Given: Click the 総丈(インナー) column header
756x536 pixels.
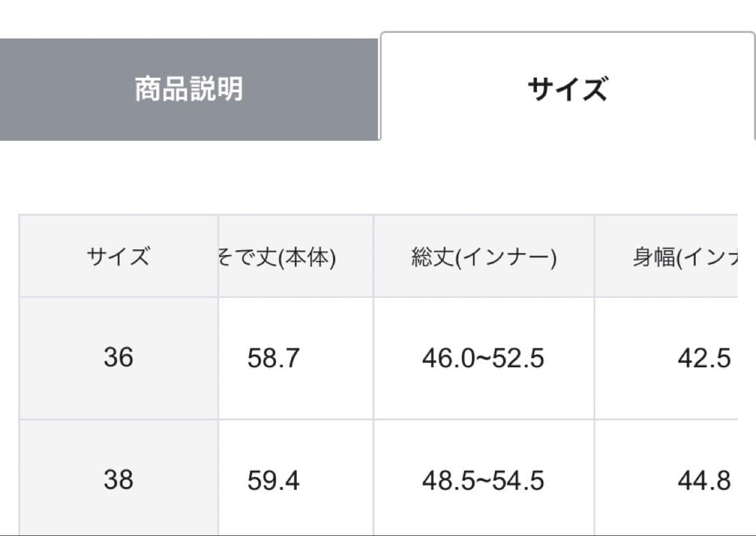Looking at the screenshot, I should pyautogui.click(x=484, y=258).
